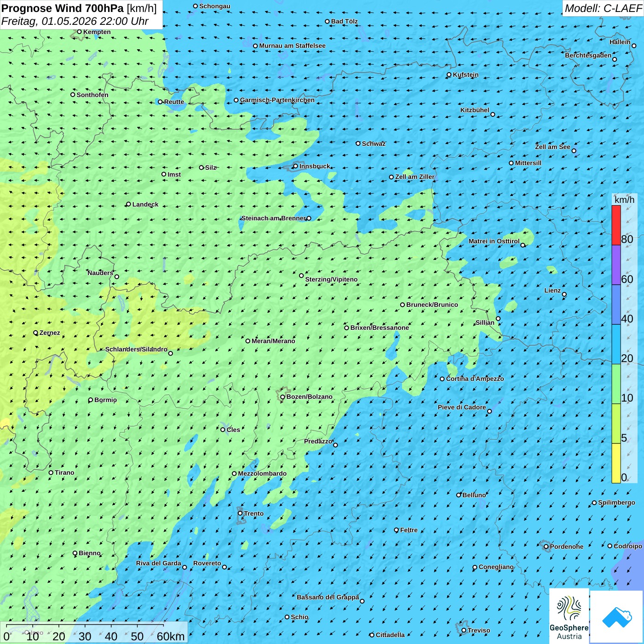Click the green 10 km/h legend segment
644x644 pixels.
616,384
